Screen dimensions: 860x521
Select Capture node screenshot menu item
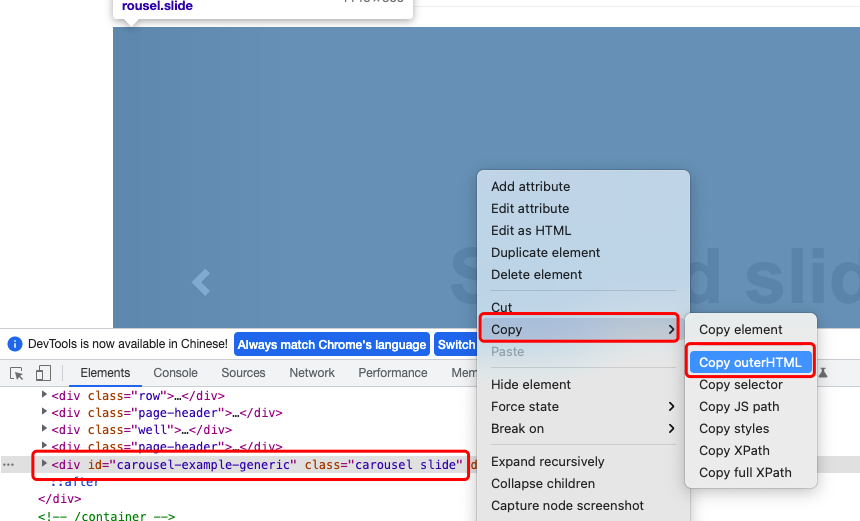click(567, 506)
